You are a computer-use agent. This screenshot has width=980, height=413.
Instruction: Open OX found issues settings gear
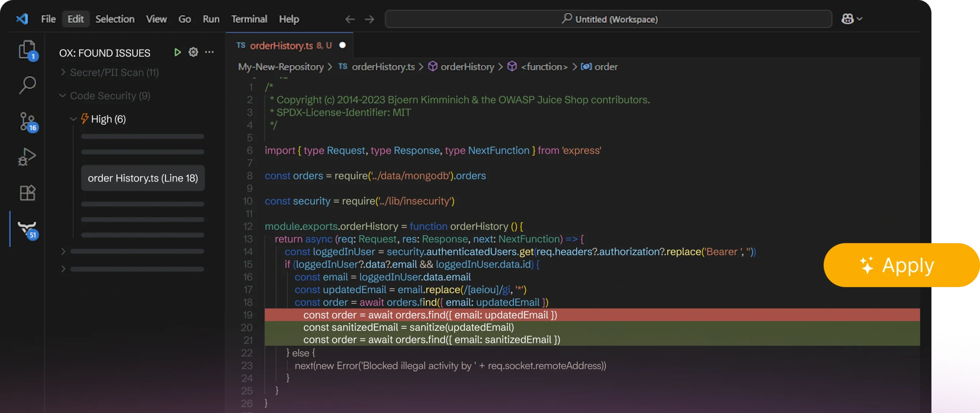193,52
